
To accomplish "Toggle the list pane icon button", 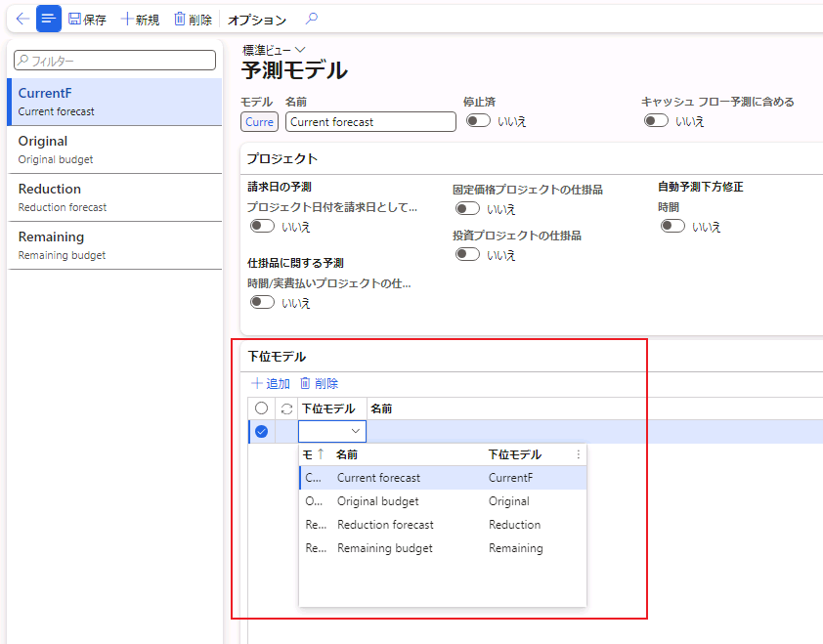I will [x=48, y=19].
